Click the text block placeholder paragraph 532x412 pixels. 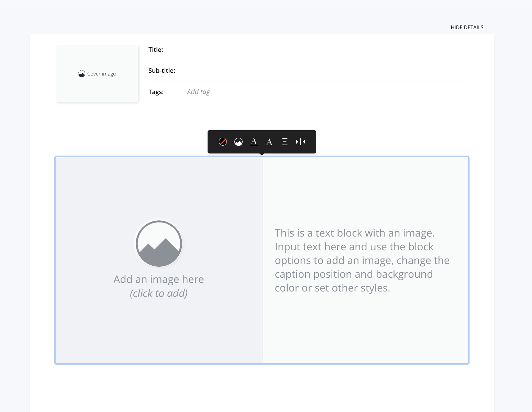coord(362,260)
